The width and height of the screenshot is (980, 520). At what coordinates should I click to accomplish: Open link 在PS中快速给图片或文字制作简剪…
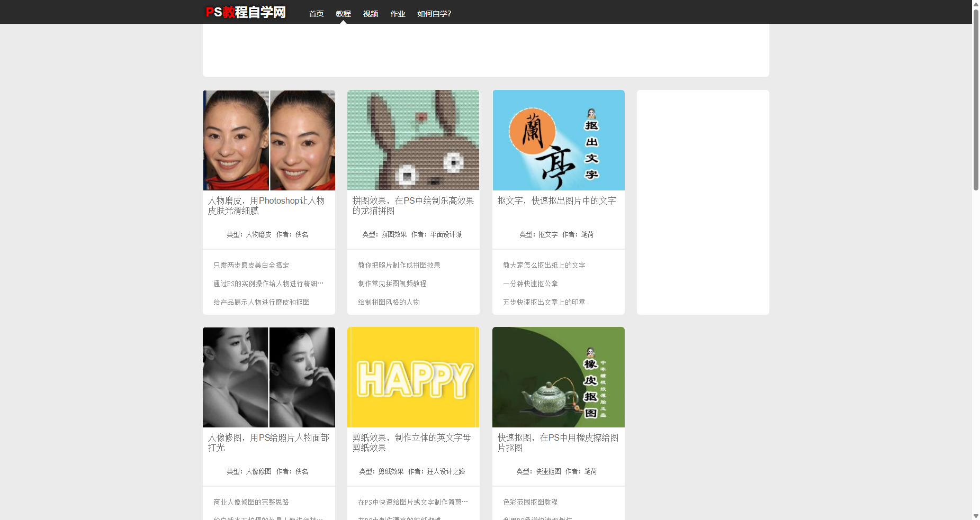coord(413,502)
